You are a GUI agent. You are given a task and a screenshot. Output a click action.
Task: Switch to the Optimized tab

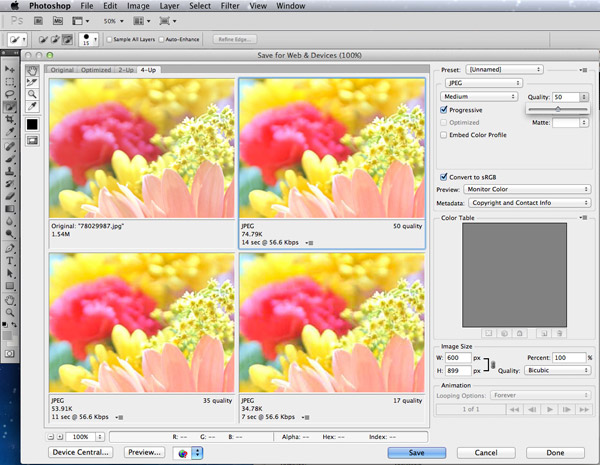96,70
